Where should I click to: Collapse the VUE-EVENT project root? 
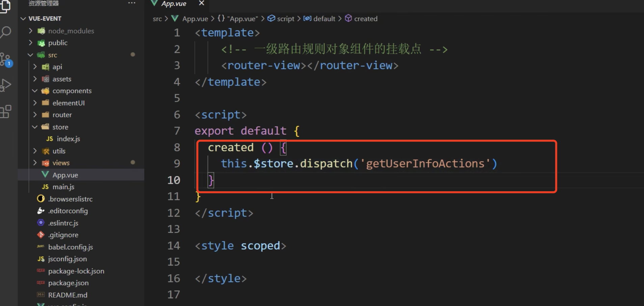tap(23, 19)
